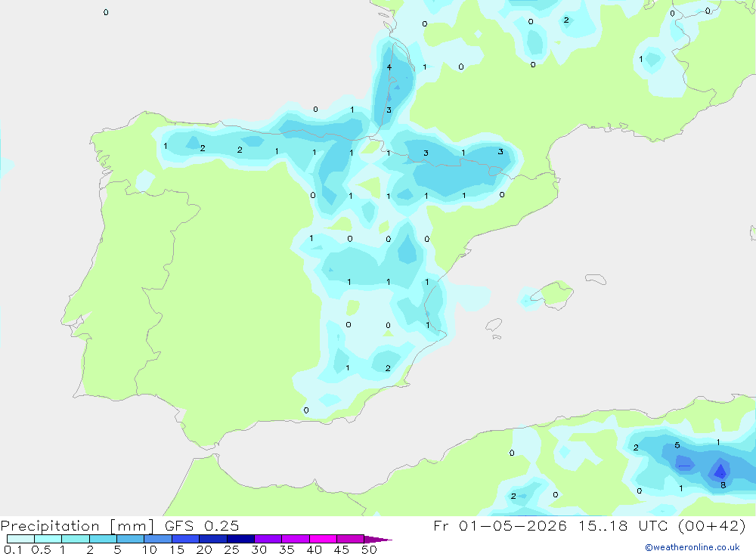This screenshot has height=554, width=756.
Task: Click the legend label '15'
Action: [177, 549]
